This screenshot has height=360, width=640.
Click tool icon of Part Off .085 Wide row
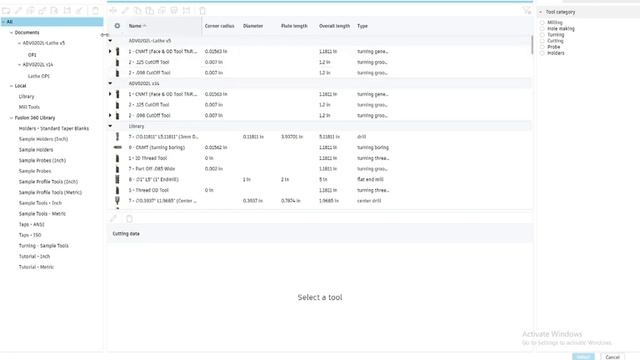click(118, 169)
